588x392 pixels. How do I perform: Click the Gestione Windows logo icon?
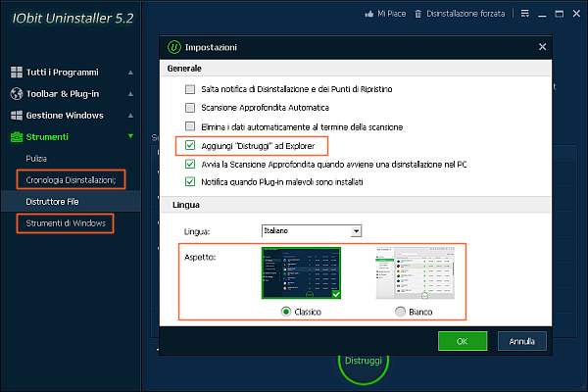[17, 116]
